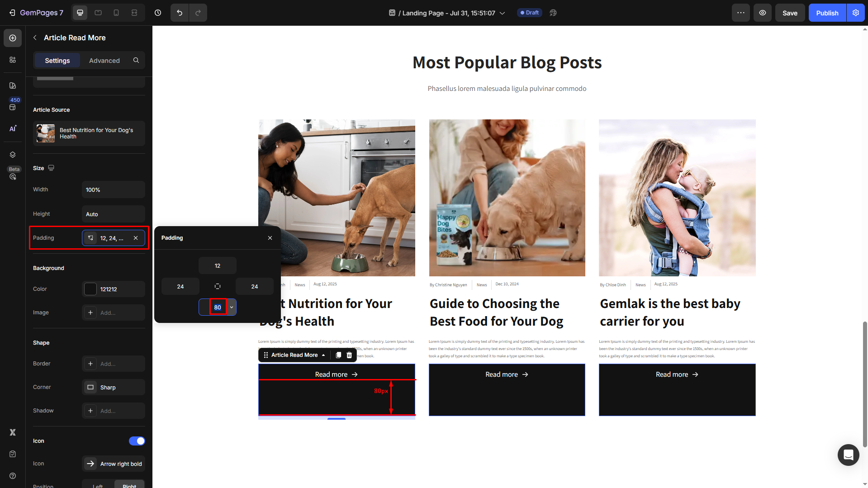Close the Padding popup
868x488 pixels.
[270, 238]
